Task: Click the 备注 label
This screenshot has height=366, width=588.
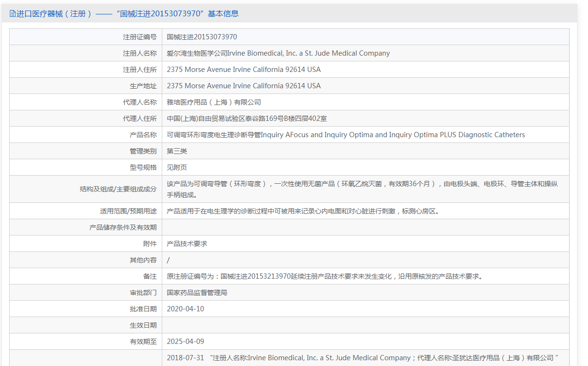Action: 150,276
